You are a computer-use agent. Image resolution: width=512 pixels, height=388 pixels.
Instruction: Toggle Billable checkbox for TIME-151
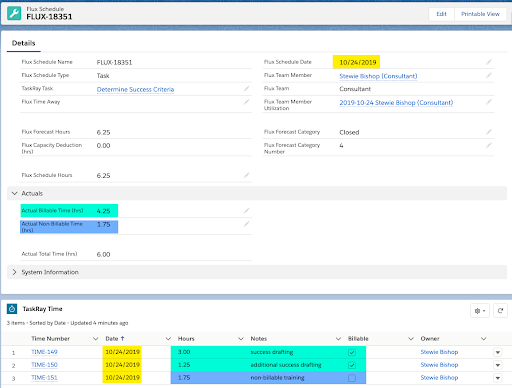(x=352, y=378)
